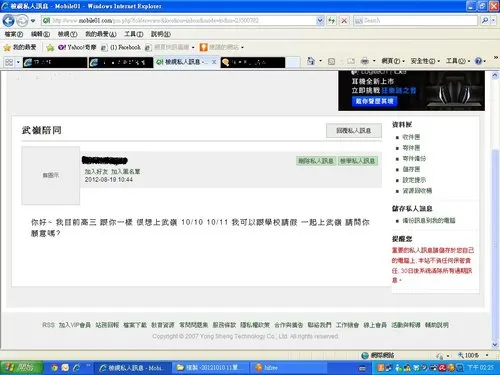Switch to the 20121010 folder taskbar button

[211, 368]
